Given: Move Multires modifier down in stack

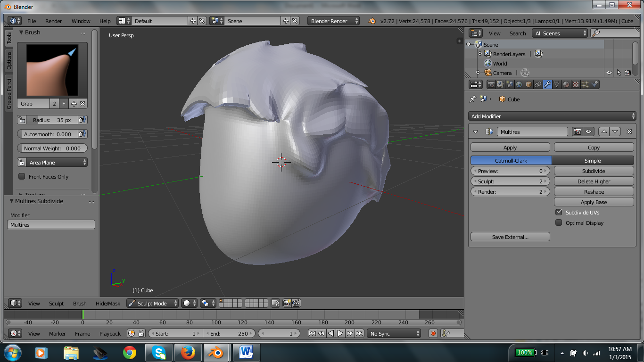Looking at the screenshot, I should [615, 132].
